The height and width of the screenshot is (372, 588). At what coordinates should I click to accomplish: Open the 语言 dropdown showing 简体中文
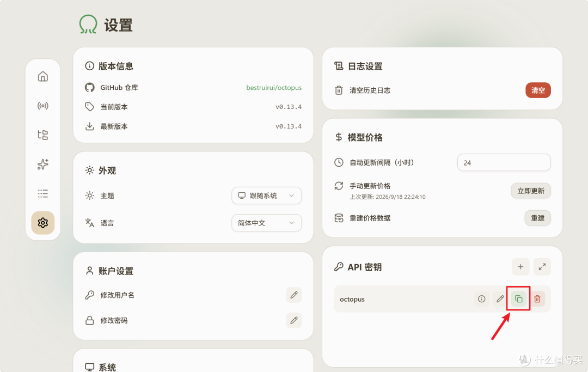pyautogui.click(x=266, y=223)
